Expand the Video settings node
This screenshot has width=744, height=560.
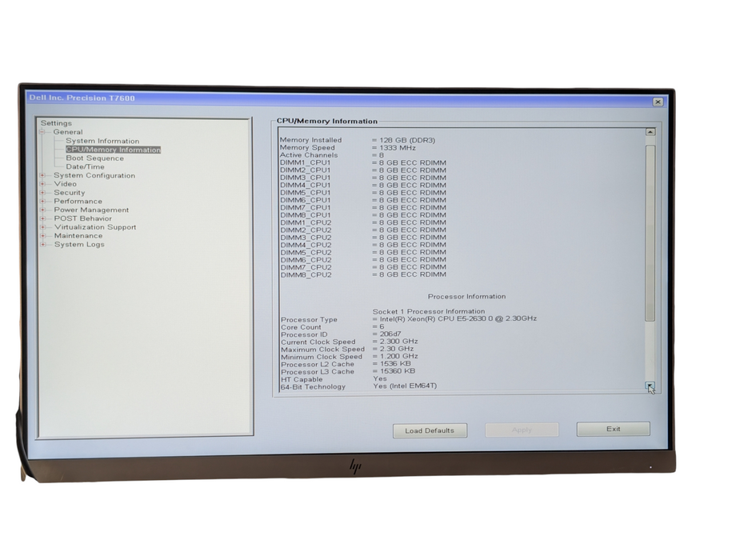[42, 184]
